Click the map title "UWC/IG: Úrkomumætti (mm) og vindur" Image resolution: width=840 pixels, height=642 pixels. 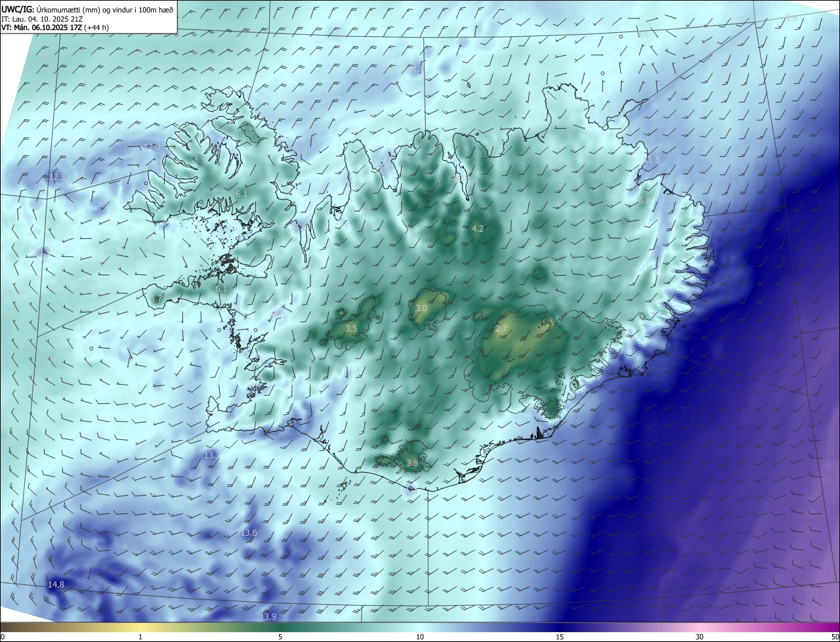(87, 9)
